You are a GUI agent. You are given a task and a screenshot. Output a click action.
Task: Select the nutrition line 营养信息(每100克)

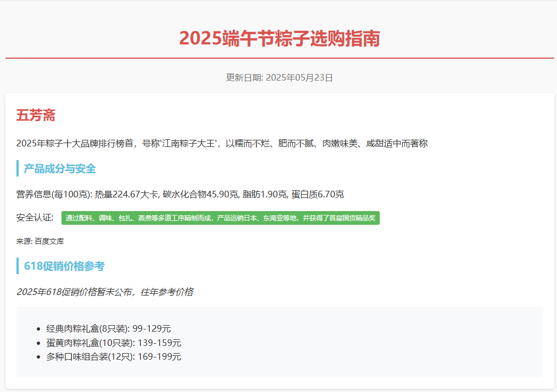[180, 195]
